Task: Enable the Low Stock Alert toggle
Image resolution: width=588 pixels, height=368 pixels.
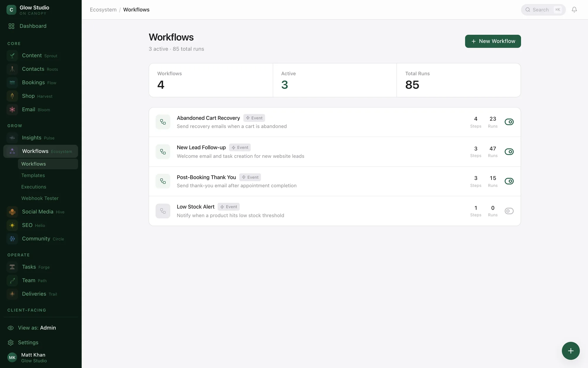Action: click(x=509, y=211)
